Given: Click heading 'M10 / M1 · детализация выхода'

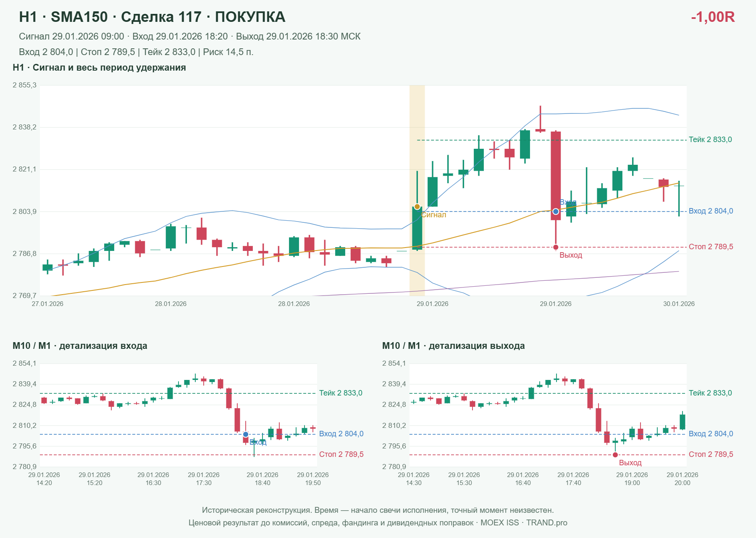Looking at the screenshot, I should pyautogui.click(x=454, y=346).
